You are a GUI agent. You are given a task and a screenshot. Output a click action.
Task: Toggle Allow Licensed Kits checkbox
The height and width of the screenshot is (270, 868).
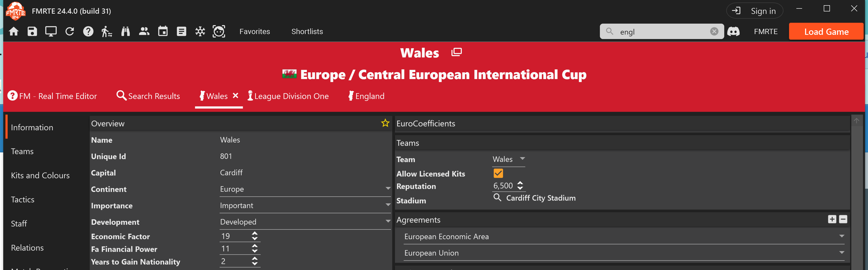[x=498, y=173]
